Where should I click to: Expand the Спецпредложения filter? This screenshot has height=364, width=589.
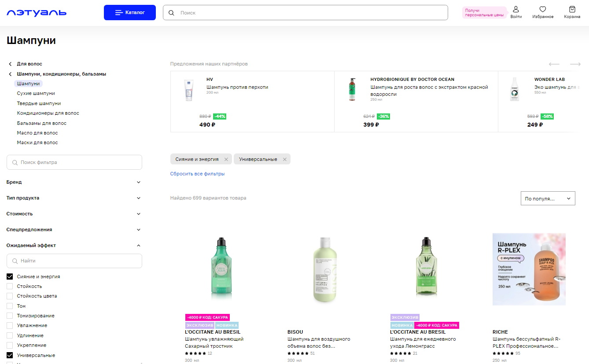point(74,229)
